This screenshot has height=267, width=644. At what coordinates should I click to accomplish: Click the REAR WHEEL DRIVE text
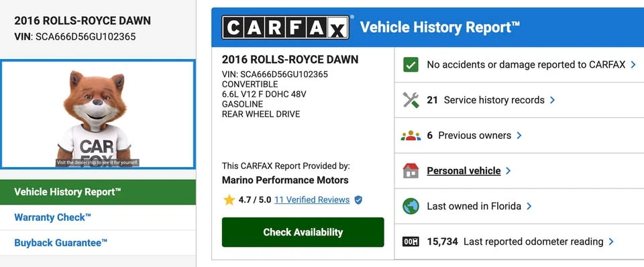(261, 114)
